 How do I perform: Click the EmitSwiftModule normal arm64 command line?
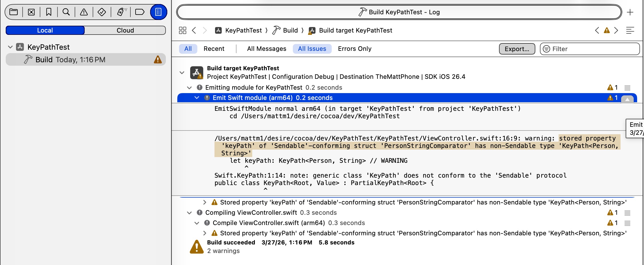click(368, 109)
